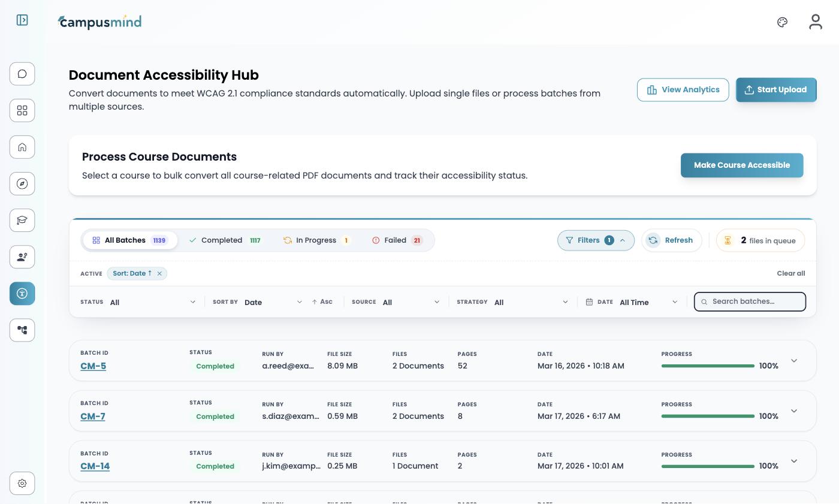Viewport: 839px width, 504px height.
Task: Open the theme palette icon
Action: (782, 22)
